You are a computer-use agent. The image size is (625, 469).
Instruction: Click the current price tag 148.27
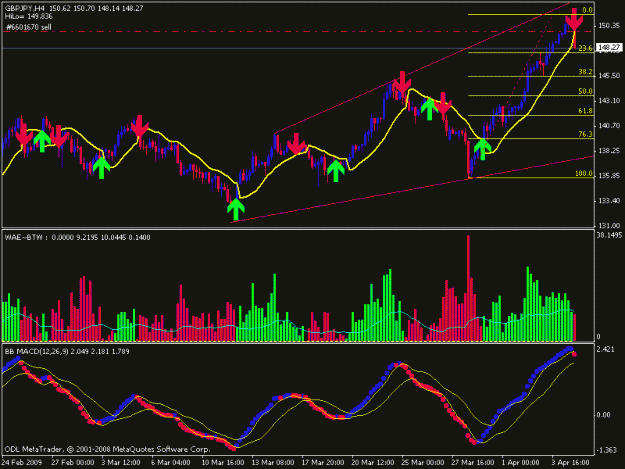[x=609, y=47]
